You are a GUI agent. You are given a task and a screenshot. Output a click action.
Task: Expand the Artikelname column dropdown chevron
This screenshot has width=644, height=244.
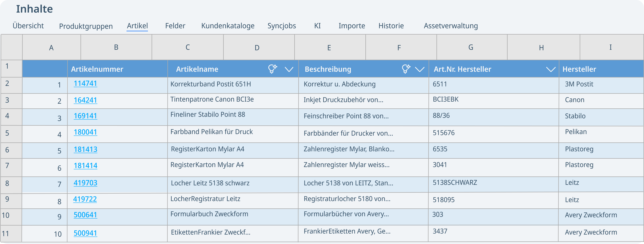(289, 69)
